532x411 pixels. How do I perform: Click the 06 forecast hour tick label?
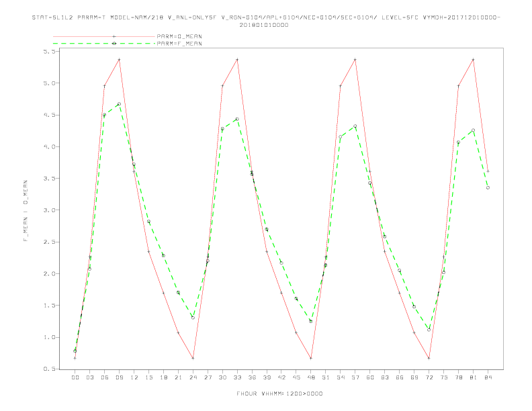(x=105, y=377)
